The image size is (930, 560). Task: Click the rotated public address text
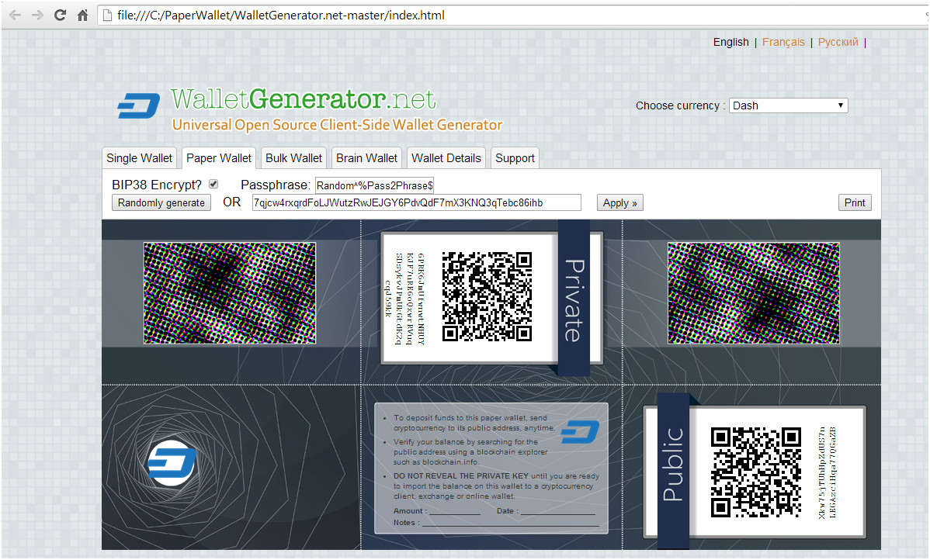[827, 472]
